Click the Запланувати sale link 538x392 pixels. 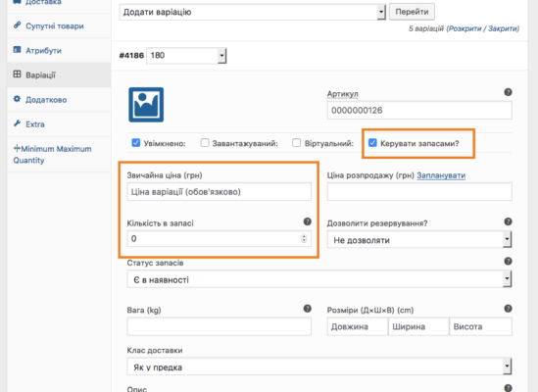pyautogui.click(x=441, y=175)
